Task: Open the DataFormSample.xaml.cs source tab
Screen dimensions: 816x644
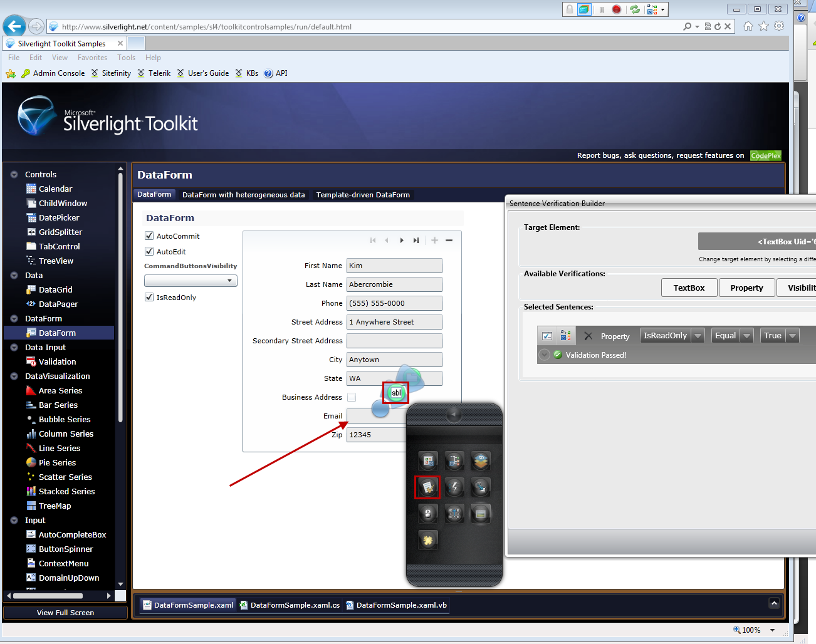Action: coord(290,605)
